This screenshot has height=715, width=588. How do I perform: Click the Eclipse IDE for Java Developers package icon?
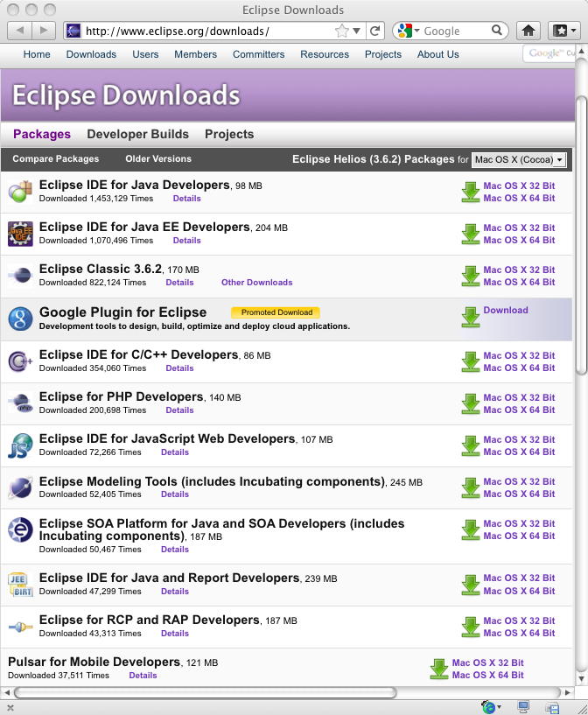point(20,192)
